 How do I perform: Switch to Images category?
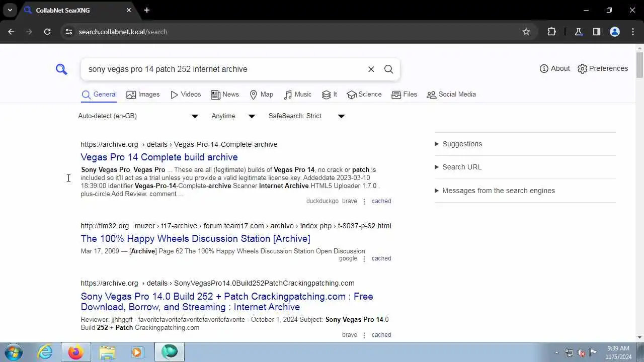click(143, 95)
